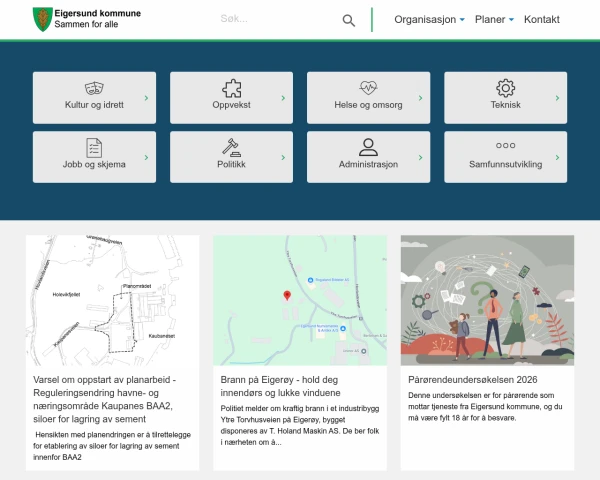Click the Eigersund kommune coat of arms logo
Image resolution: width=600 pixels, height=480 pixels.
tap(40, 19)
